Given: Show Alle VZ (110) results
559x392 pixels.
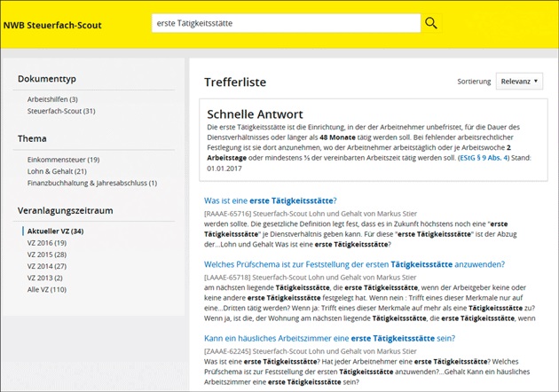Looking at the screenshot, I should tap(47, 289).
